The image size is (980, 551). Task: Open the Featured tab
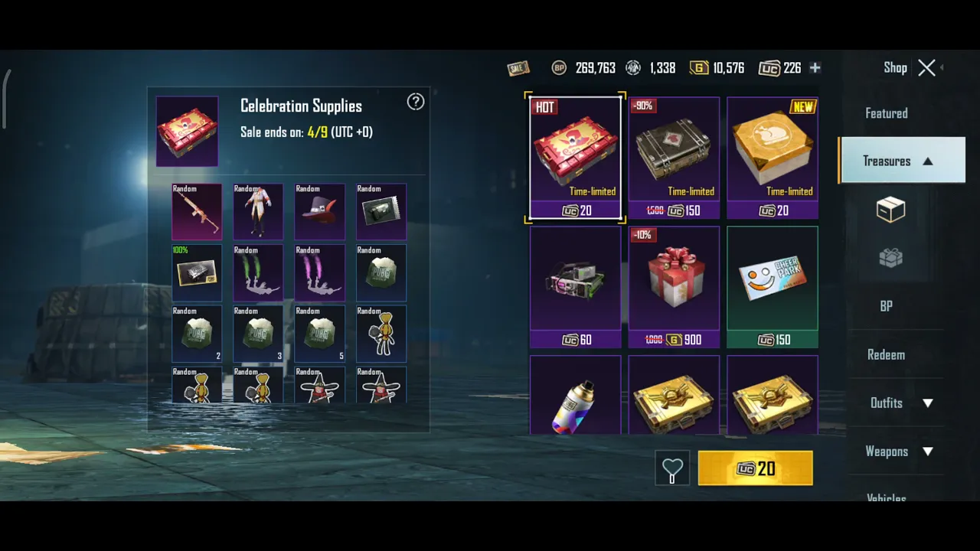887,113
